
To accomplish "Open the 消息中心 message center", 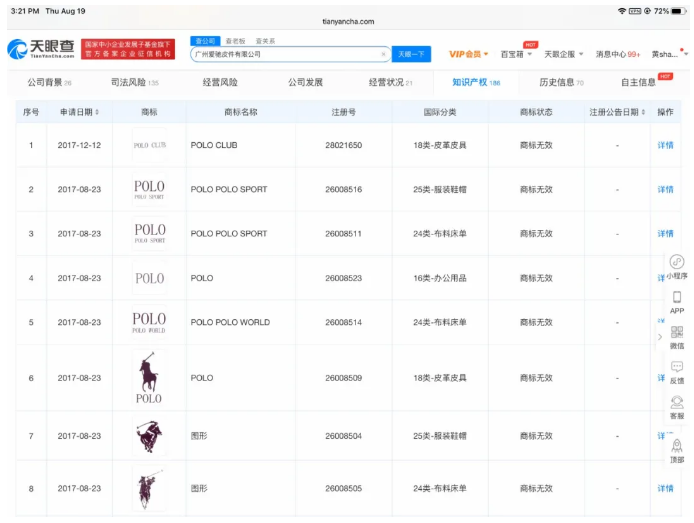I will click(x=617, y=54).
